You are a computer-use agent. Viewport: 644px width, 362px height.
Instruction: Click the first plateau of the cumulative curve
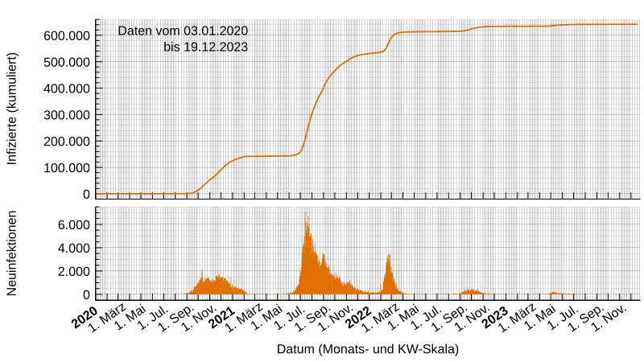tap(270, 156)
